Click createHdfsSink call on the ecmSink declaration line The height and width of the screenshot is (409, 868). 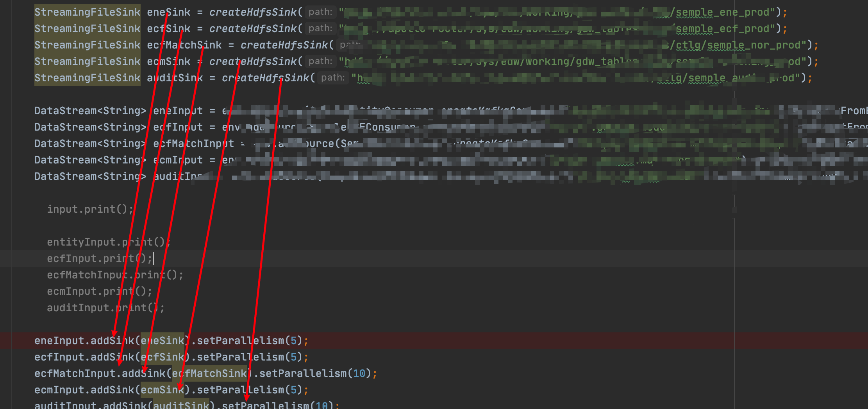(253, 61)
